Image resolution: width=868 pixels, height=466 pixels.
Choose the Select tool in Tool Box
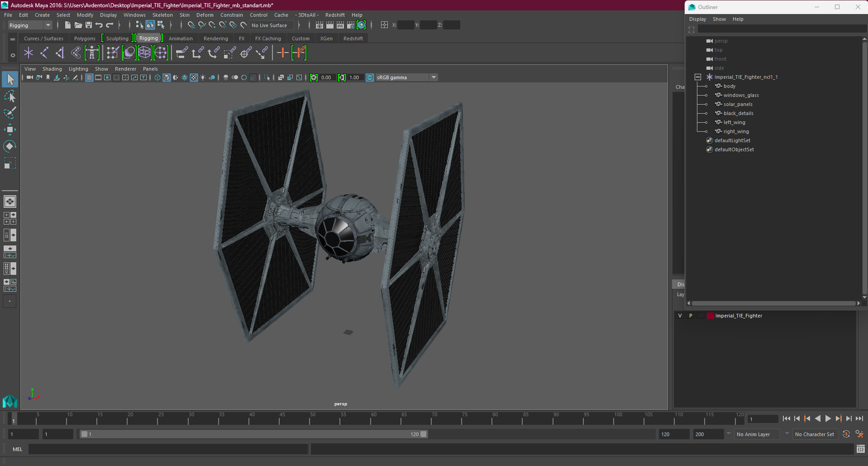(x=10, y=79)
